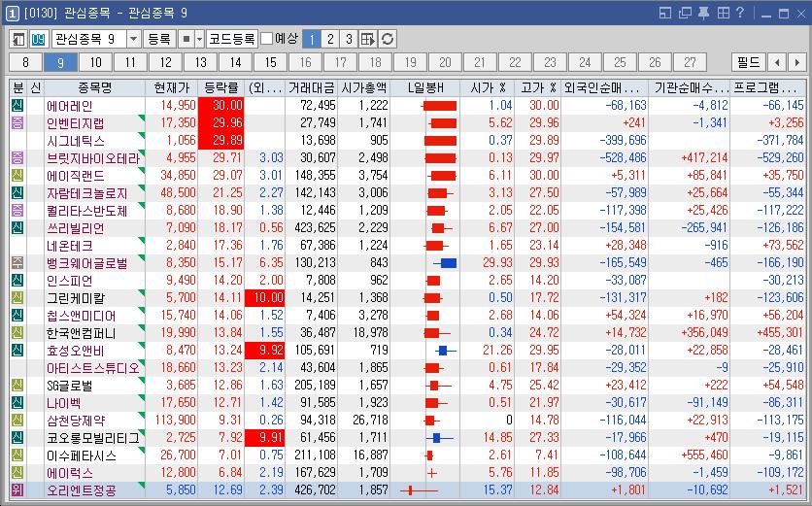Click the duplicate window icon in title bar
The width and height of the screenshot is (812, 506).
(x=685, y=13)
